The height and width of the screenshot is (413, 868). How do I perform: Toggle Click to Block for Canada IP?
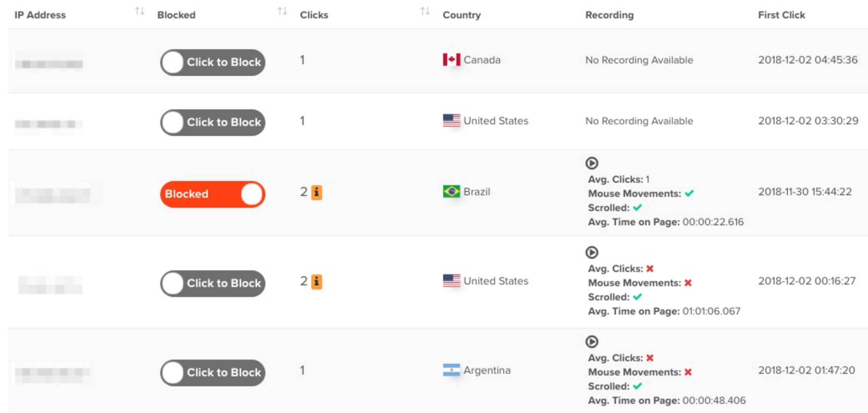click(x=213, y=62)
